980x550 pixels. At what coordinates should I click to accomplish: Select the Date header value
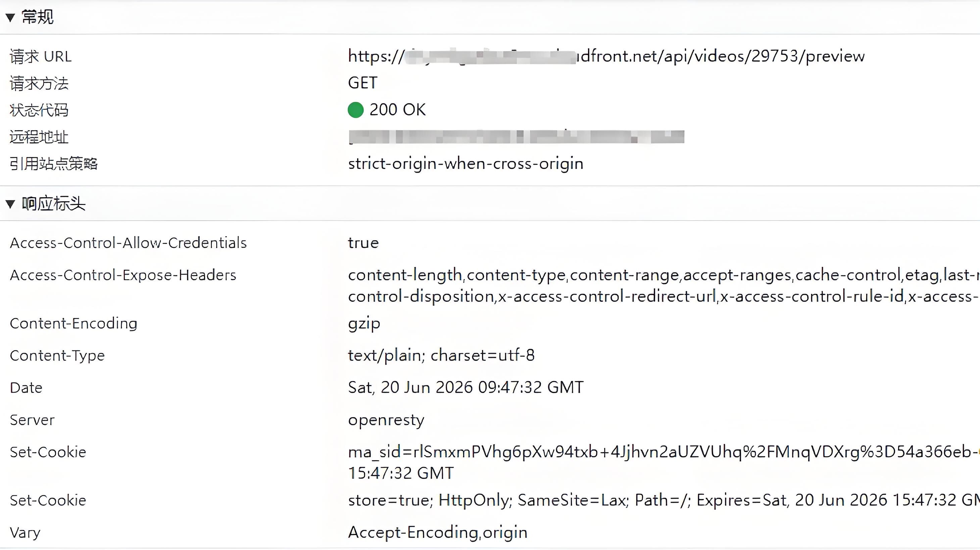click(x=465, y=388)
